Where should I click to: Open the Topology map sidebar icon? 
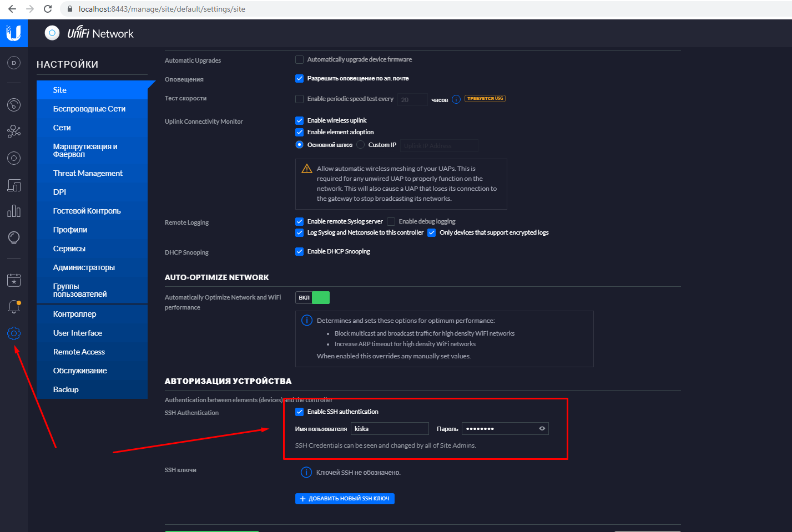pyautogui.click(x=14, y=131)
